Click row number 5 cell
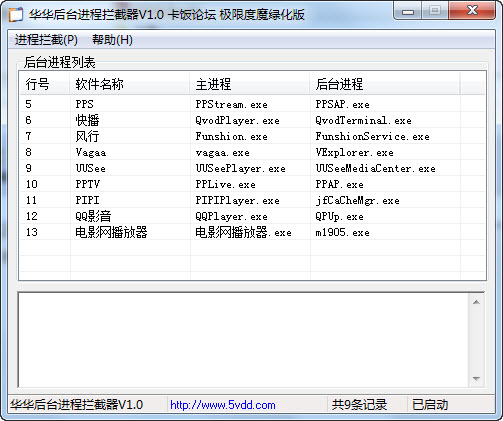Image resolution: width=503 pixels, height=421 pixels. (x=28, y=104)
